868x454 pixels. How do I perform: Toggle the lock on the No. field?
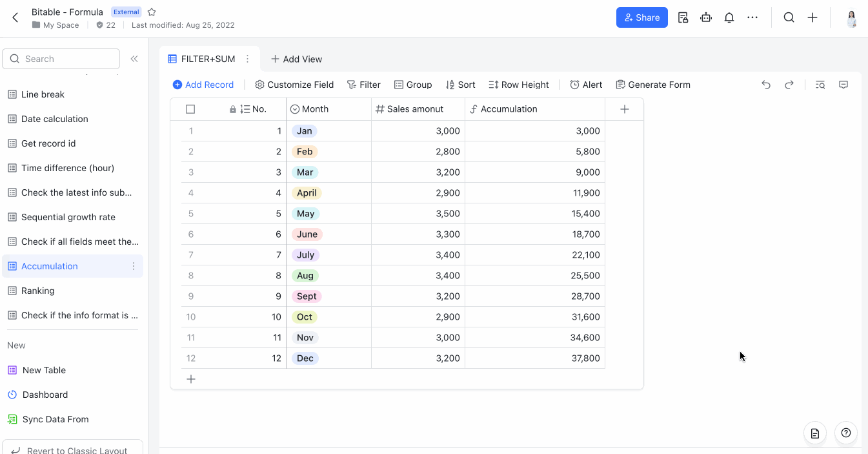[232, 108]
